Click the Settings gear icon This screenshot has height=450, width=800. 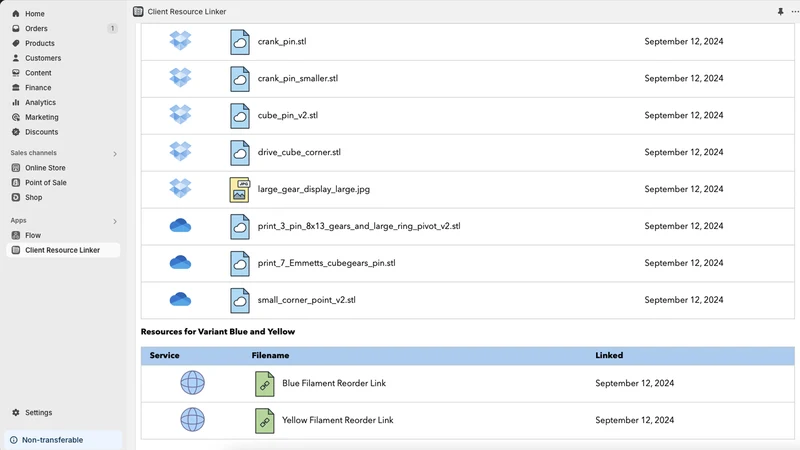click(x=16, y=412)
